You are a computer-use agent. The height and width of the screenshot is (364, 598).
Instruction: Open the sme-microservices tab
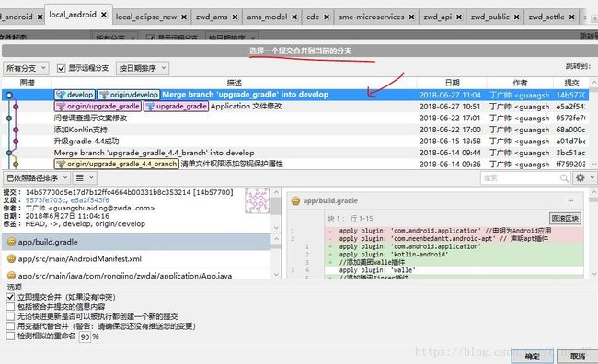point(371,17)
